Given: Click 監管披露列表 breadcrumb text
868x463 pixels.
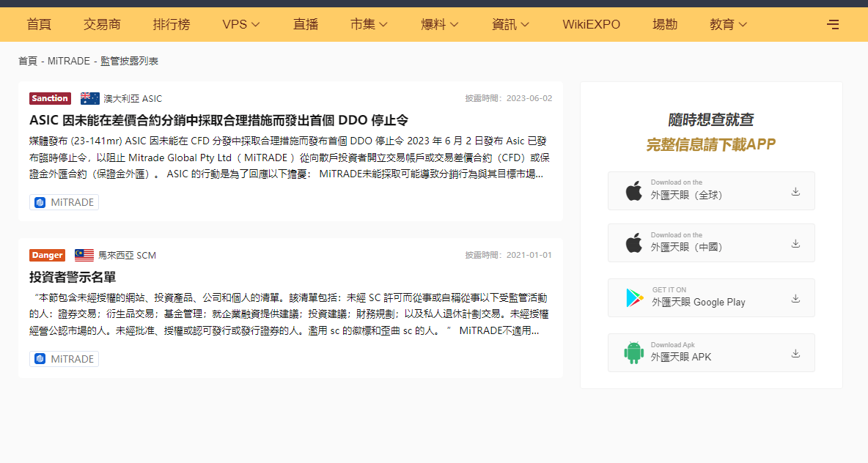Looking at the screenshot, I should pos(130,61).
